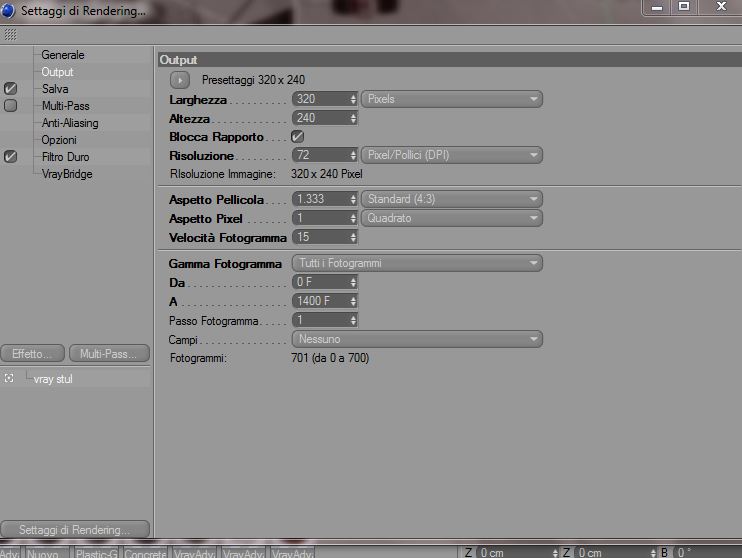Click the grip handle icon below title
Screen dimensions: 742x558
(x=10, y=35)
